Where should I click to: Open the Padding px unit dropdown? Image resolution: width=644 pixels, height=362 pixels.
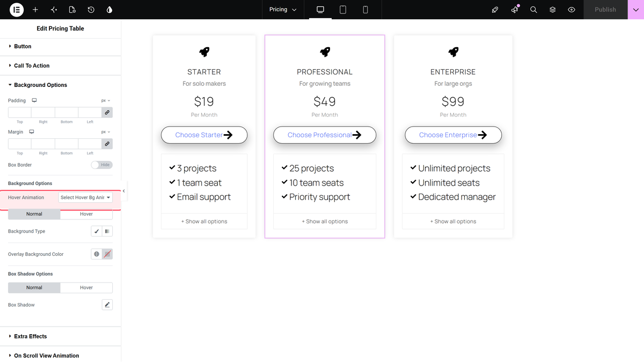(106, 100)
